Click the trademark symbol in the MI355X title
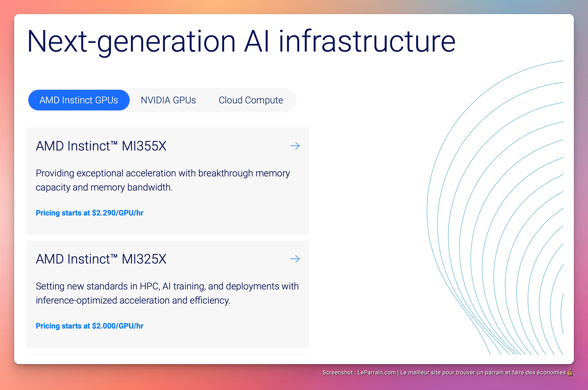The width and height of the screenshot is (588, 390). coord(114,143)
